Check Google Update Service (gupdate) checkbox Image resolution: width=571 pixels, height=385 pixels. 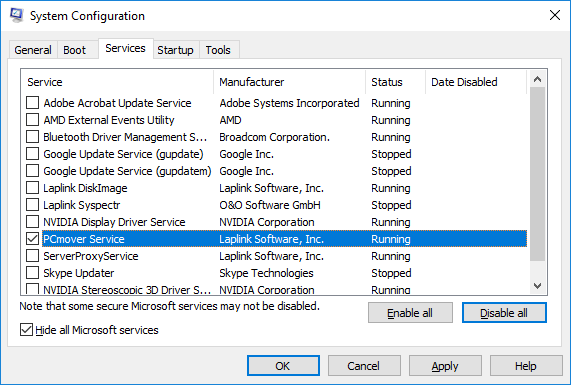(x=32, y=154)
